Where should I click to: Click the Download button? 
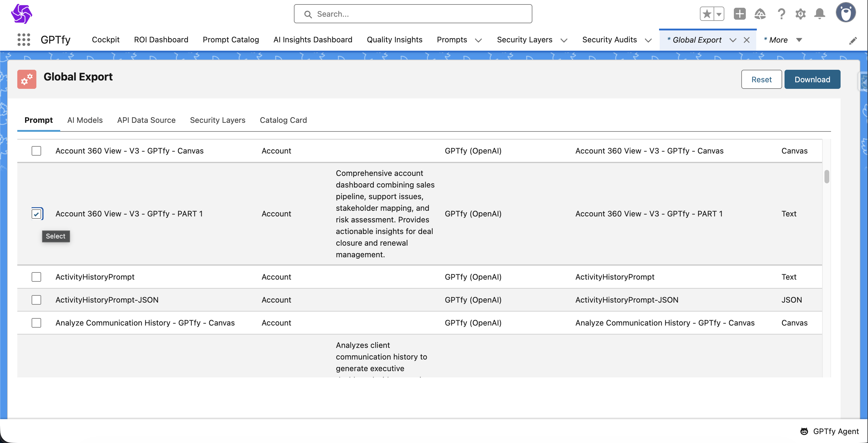click(812, 80)
